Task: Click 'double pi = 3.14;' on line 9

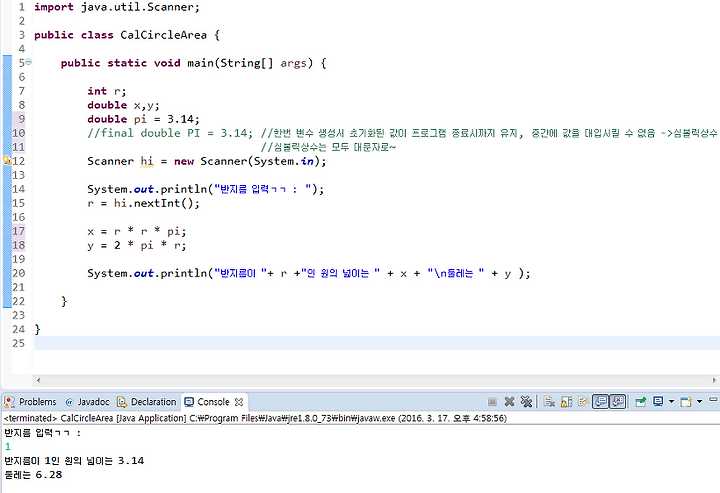Action: pyautogui.click(x=143, y=119)
